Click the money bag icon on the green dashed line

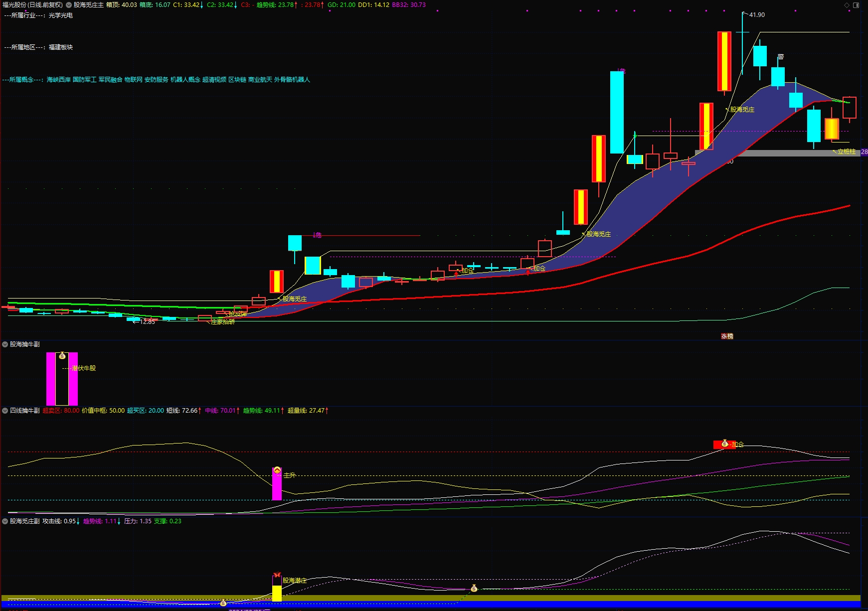[x=474, y=589]
